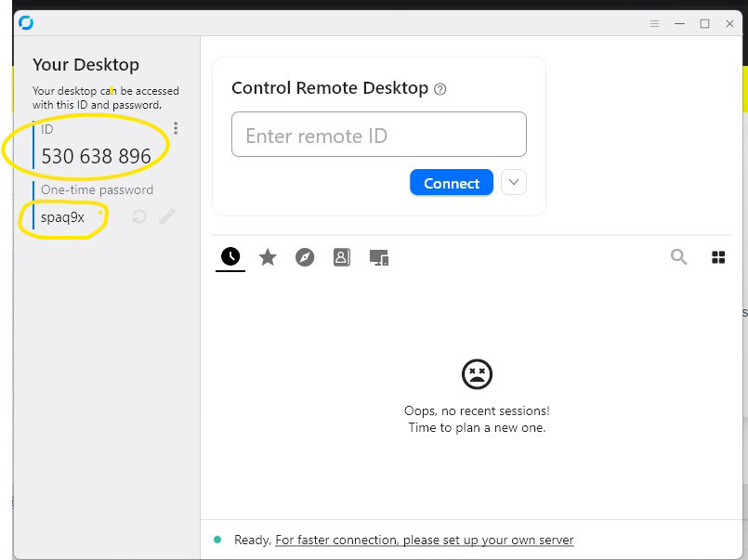Open peer search with the magnifier icon

point(678,257)
